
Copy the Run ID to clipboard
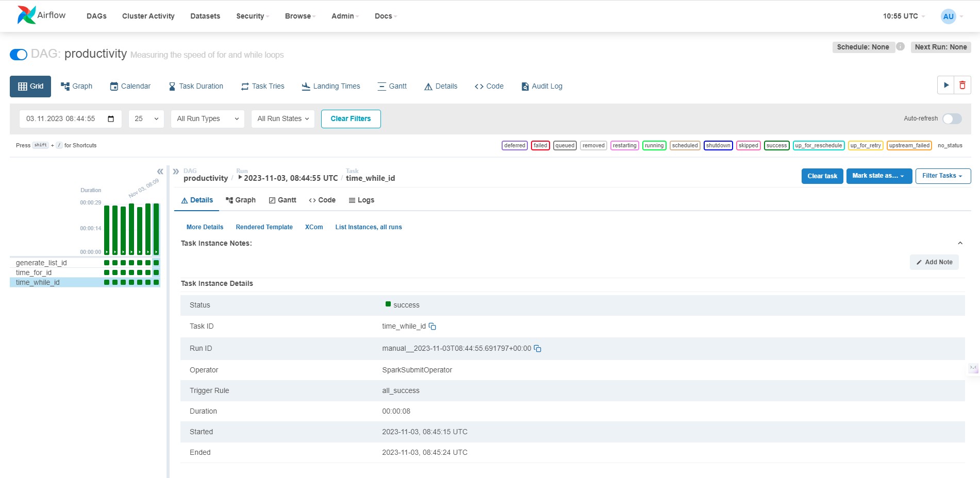tap(538, 349)
